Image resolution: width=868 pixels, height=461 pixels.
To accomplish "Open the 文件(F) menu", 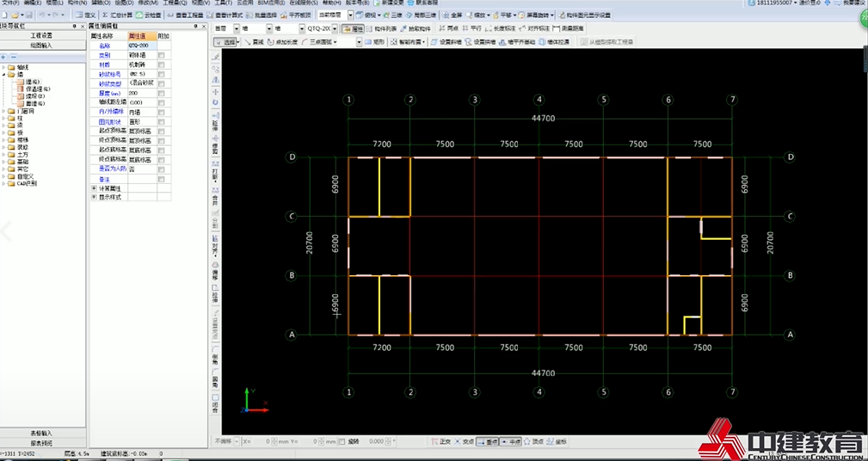I will click(10, 3).
